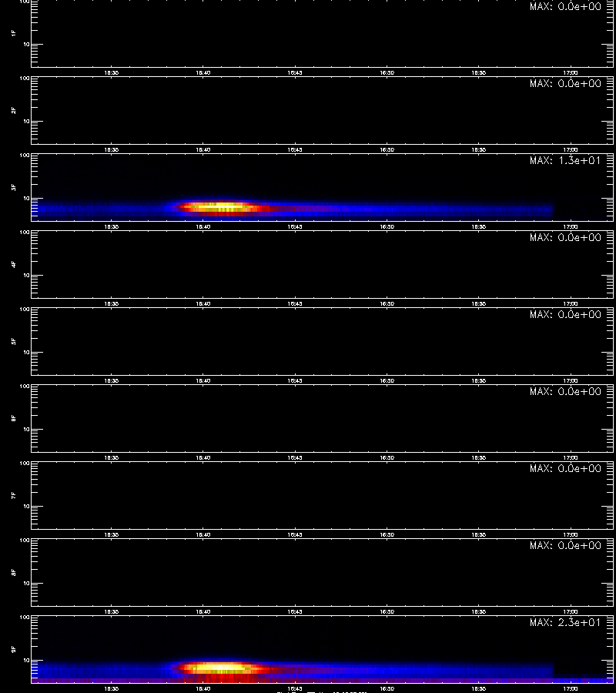Select MAX: 0.0e+00 text in the 4F panel

click(565, 237)
